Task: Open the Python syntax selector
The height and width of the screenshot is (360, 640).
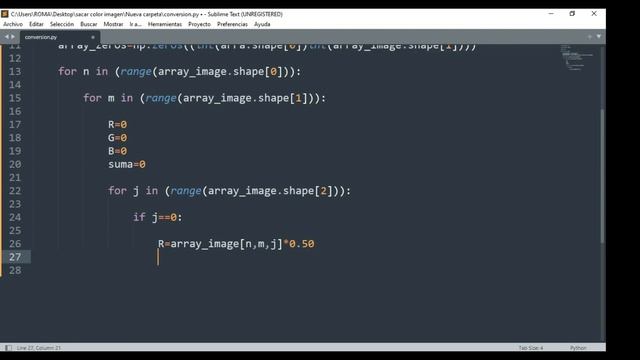Action: [x=578, y=348]
